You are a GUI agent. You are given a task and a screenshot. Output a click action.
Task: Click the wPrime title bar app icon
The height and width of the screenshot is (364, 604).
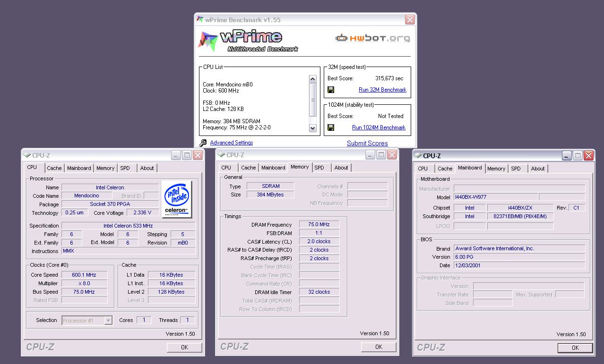tap(199, 19)
